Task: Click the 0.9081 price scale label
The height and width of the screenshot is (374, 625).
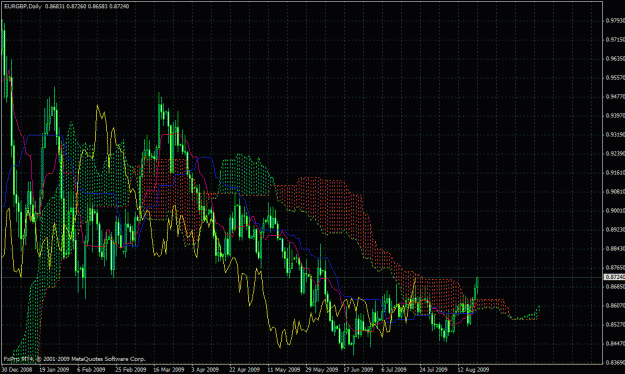Action: (x=615, y=192)
